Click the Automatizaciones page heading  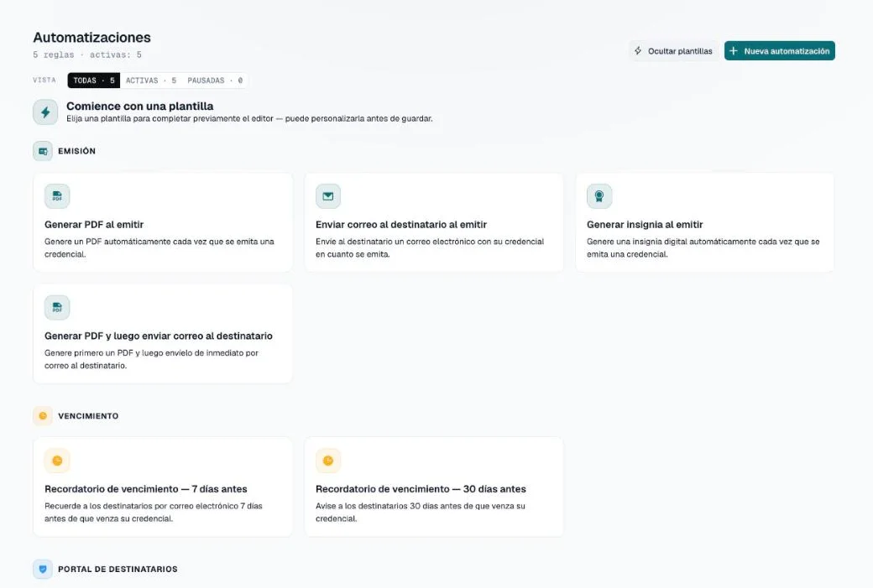click(x=91, y=37)
